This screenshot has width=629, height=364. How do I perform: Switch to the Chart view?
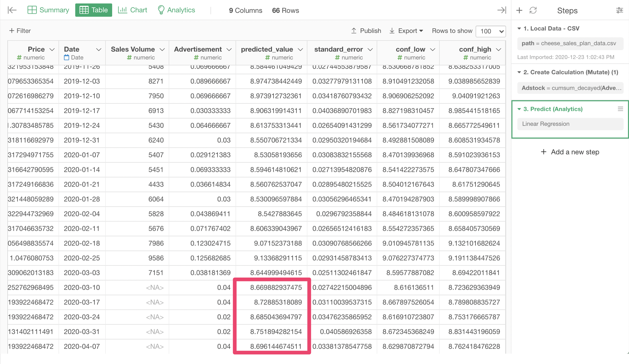(x=133, y=10)
